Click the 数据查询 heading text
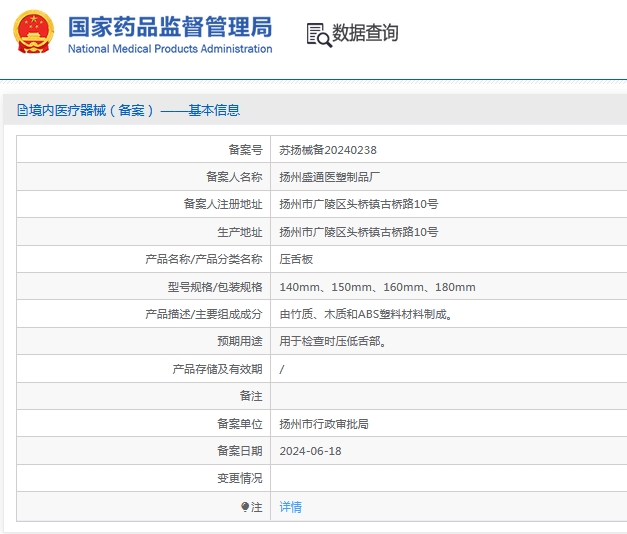Viewport: 627px width, 534px height. 365,33
